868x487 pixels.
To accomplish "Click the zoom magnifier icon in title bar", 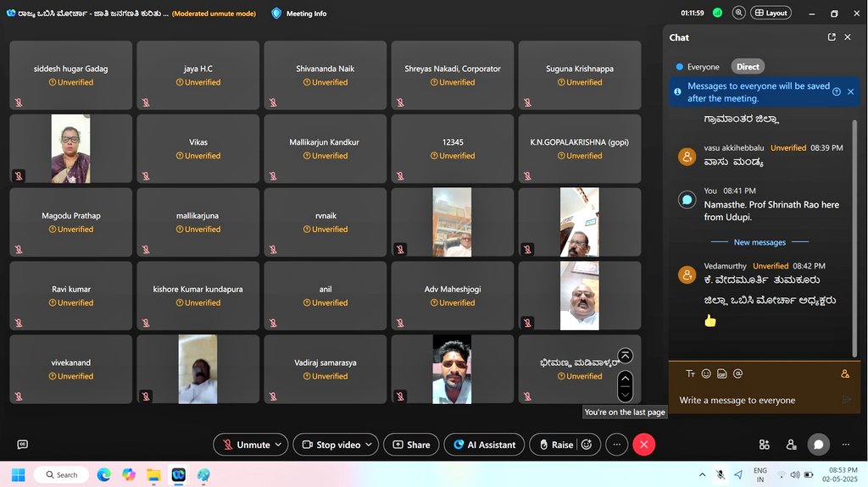I will pos(738,13).
